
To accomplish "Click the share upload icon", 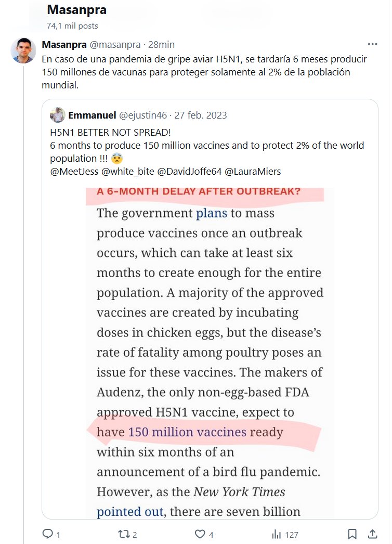I will click(x=372, y=534).
